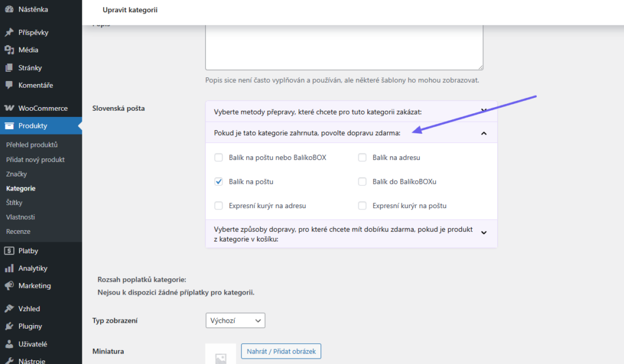Expand 'Vyberte metody přepravy' section header
The height and width of the screenshot is (364, 624).
pyautogui.click(x=352, y=111)
